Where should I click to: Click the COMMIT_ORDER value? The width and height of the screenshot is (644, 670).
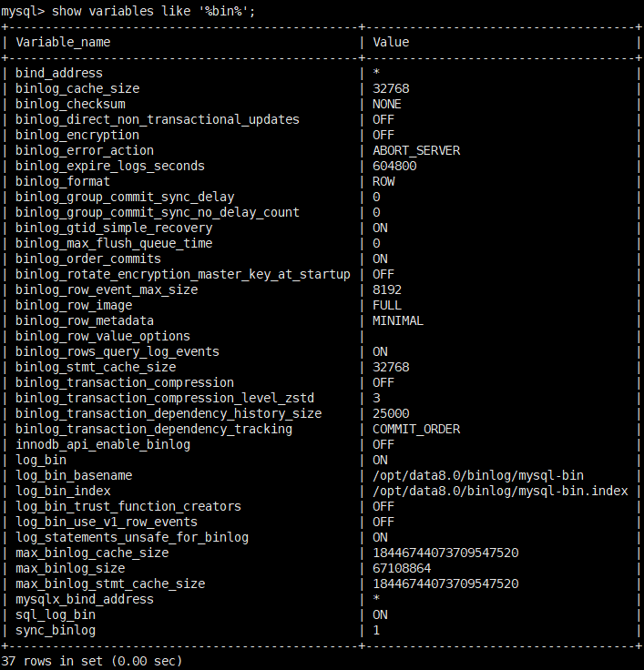[x=416, y=429]
